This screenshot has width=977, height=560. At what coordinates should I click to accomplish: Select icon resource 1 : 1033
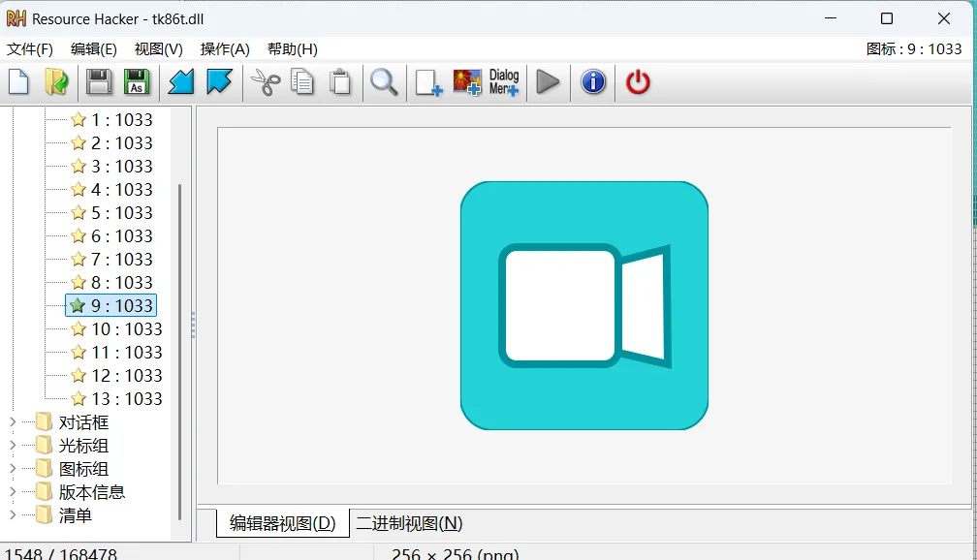tap(121, 119)
